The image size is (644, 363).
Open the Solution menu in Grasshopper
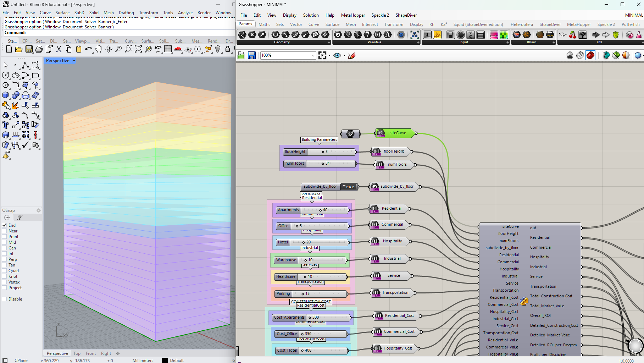[x=311, y=15]
